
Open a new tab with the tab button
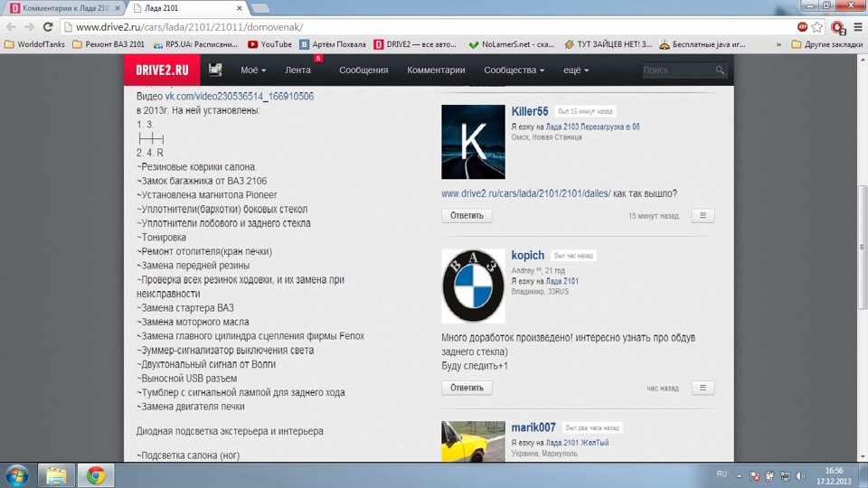coord(259,8)
